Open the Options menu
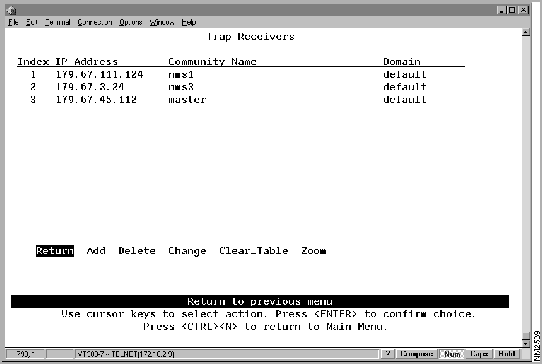Screen dimensions: 542x364 pos(131,22)
